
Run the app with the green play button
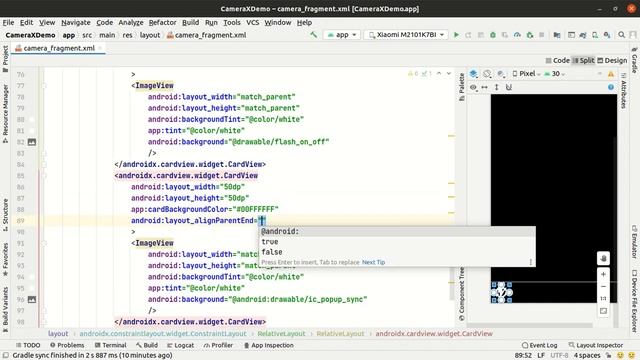[x=456, y=35]
